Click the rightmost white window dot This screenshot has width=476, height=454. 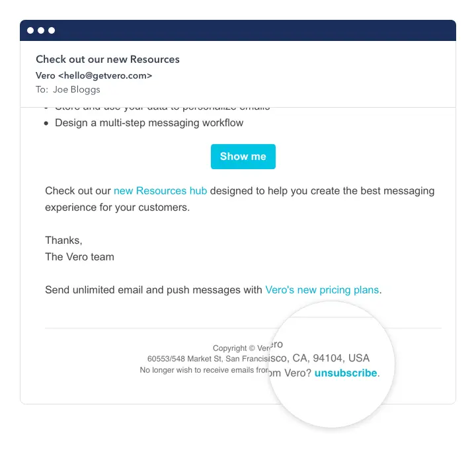(52, 30)
